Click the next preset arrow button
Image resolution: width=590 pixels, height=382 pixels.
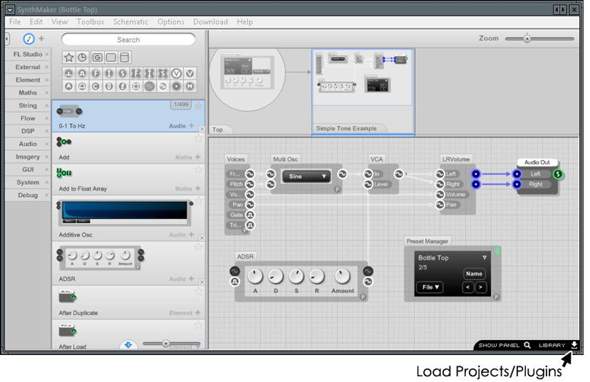click(x=481, y=288)
